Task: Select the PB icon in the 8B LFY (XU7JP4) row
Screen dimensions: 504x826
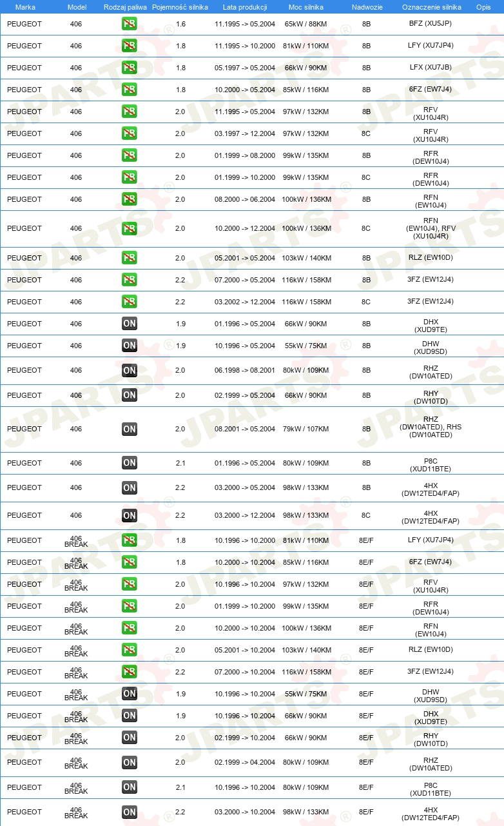Action: point(130,46)
